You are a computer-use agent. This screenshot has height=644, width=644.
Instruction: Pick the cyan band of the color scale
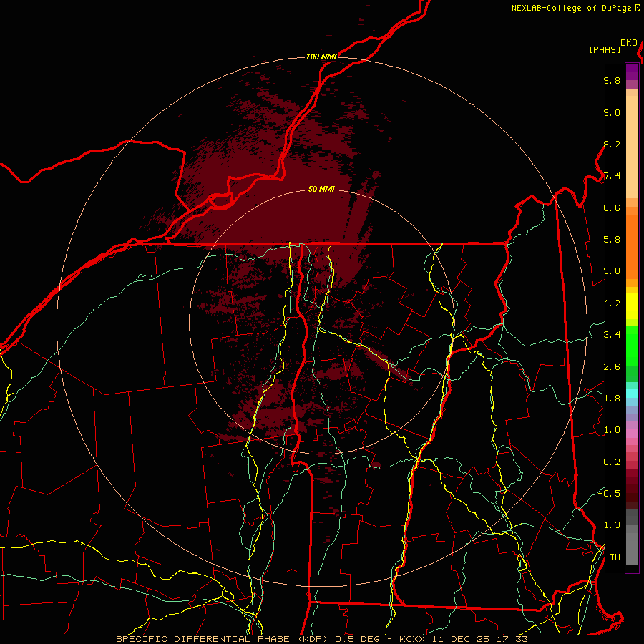tap(632, 394)
